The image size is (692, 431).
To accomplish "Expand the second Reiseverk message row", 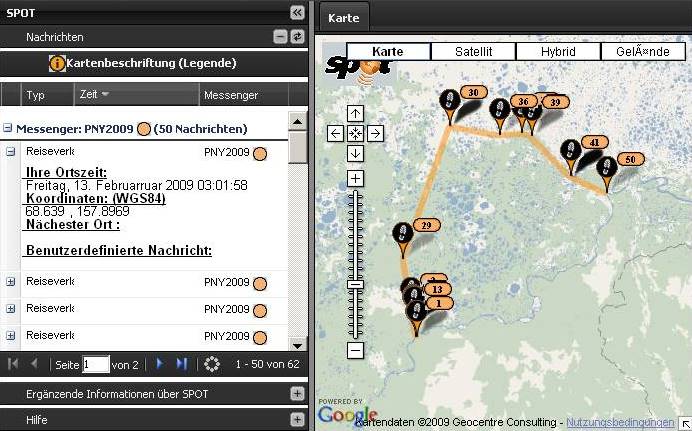I will (x=11, y=282).
